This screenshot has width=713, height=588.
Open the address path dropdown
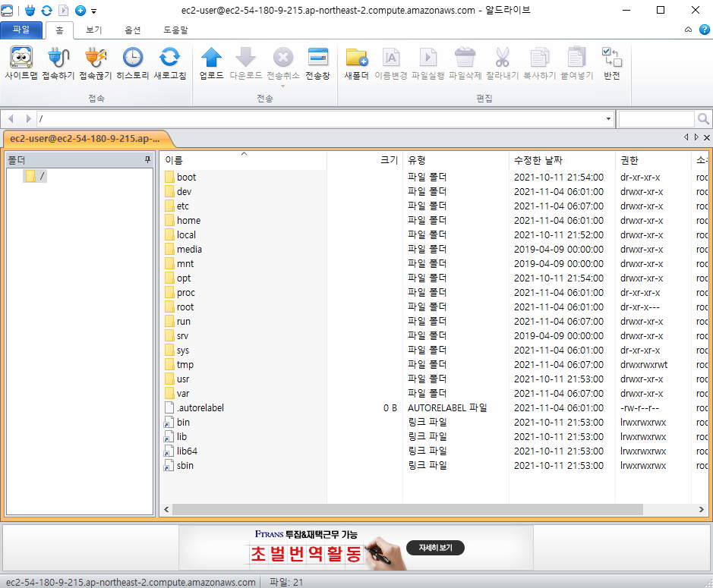608,119
